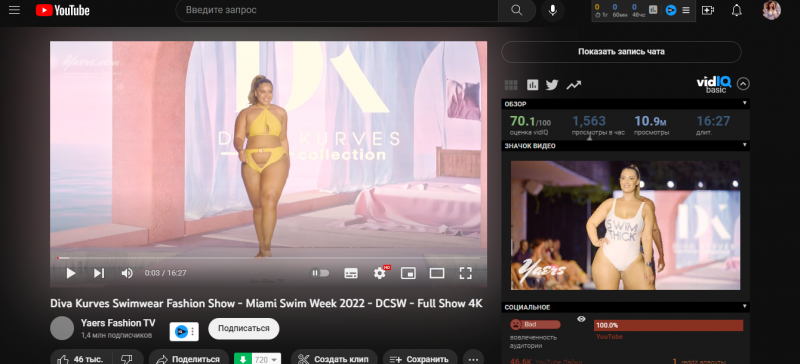The image size is (800, 364).
Task: Open the vidIQ video thumbnail preview
Action: tap(626, 225)
